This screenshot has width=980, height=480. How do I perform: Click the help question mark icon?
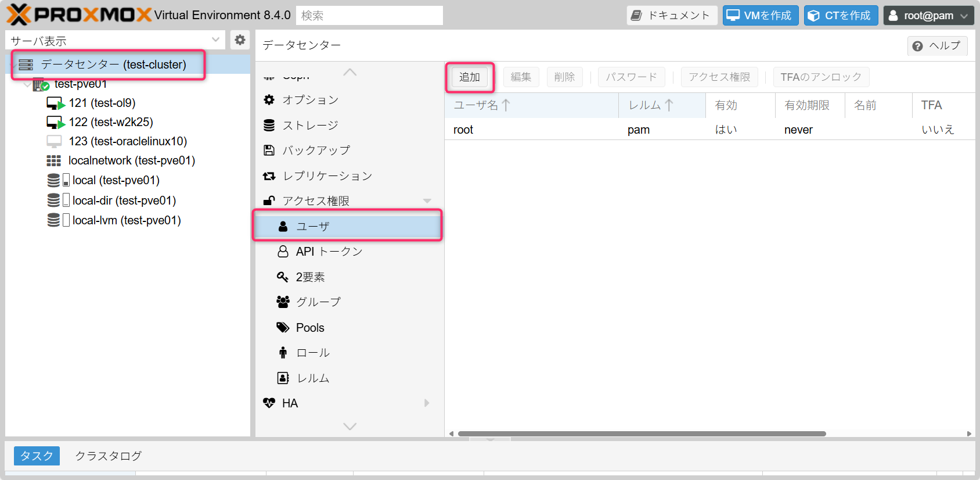click(917, 46)
